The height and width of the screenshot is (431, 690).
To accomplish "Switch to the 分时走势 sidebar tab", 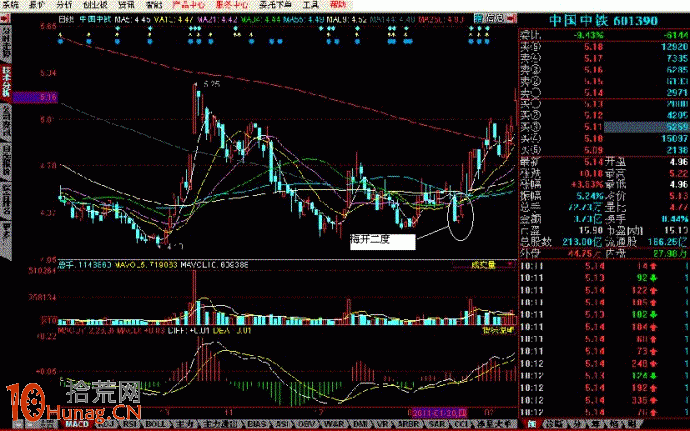I will point(5,44).
